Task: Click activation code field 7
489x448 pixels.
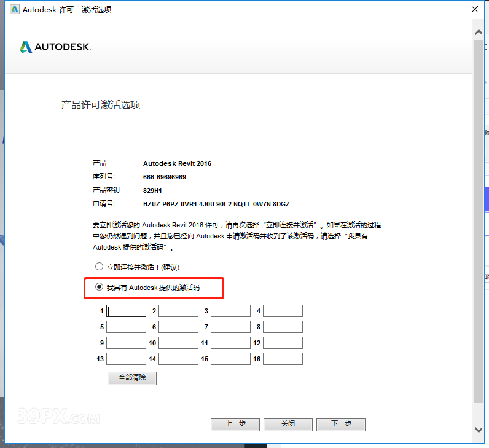Action: tap(231, 327)
